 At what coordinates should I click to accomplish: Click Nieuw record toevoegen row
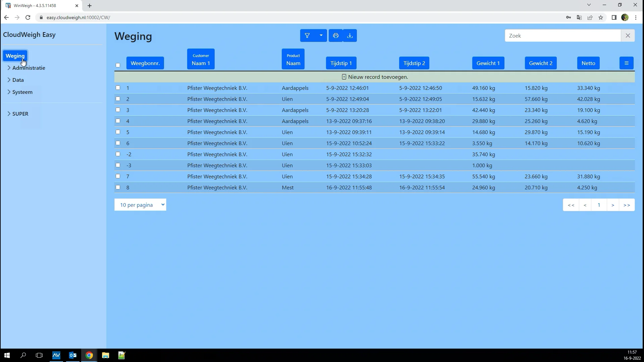pyautogui.click(x=374, y=77)
